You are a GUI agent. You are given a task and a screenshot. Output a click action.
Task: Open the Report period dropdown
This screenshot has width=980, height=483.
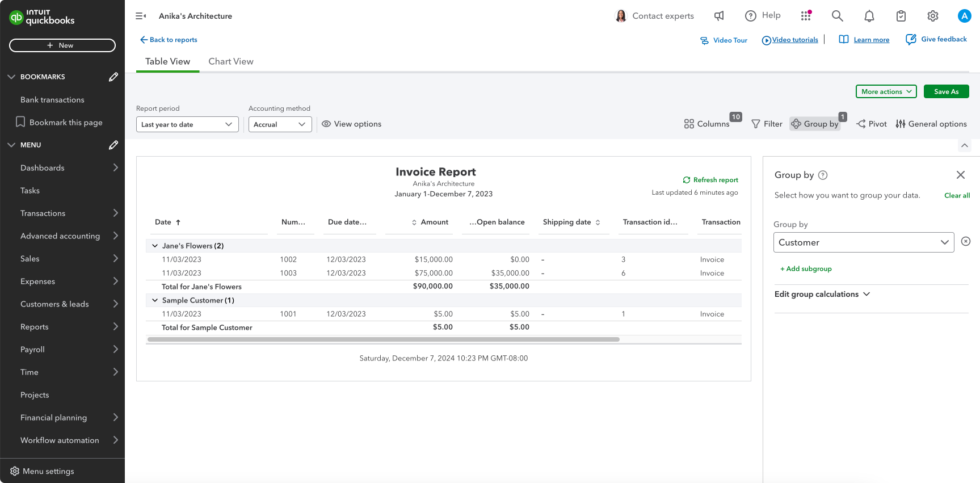pos(187,124)
